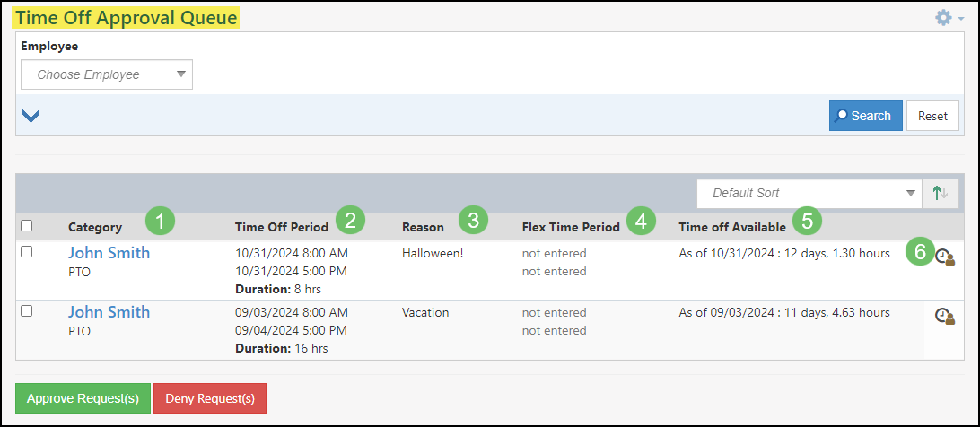The height and width of the screenshot is (427, 980).
Task: Click the Duration: 8 hrs text
Action: click(278, 290)
